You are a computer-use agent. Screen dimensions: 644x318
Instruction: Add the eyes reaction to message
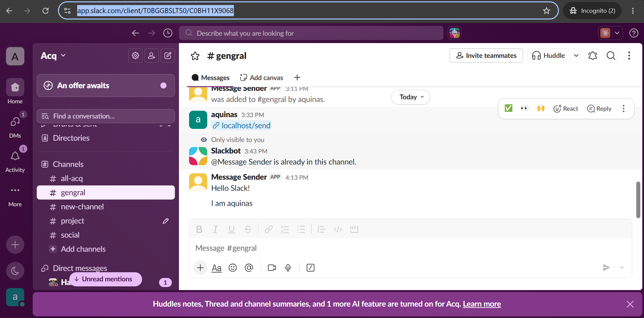[x=525, y=108]
